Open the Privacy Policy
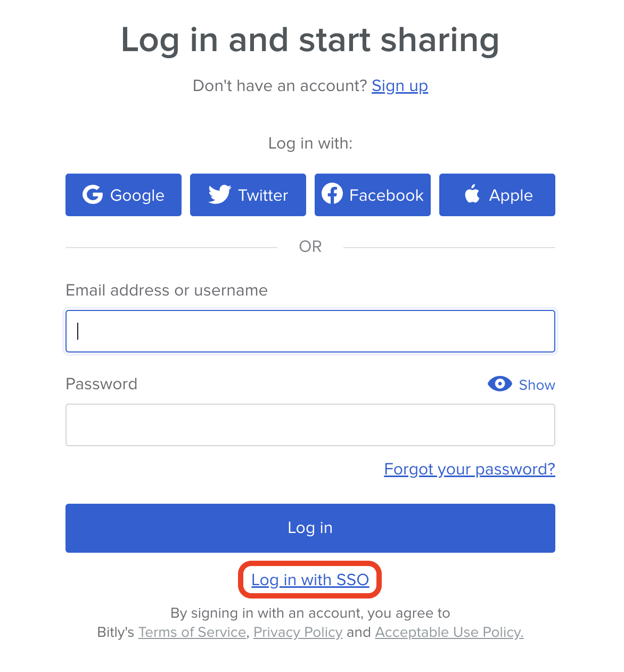624x672 pixels. [x=298, y=632]
